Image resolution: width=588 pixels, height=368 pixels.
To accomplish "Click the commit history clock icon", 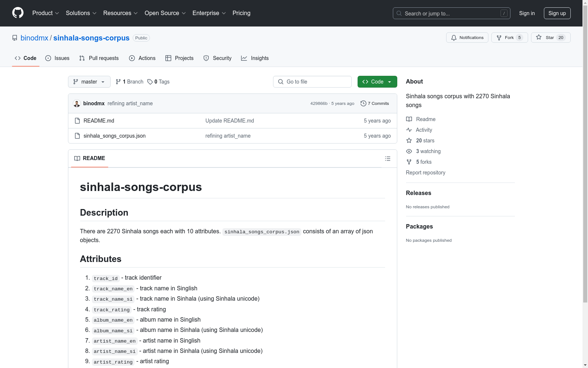I will (363, 103).
